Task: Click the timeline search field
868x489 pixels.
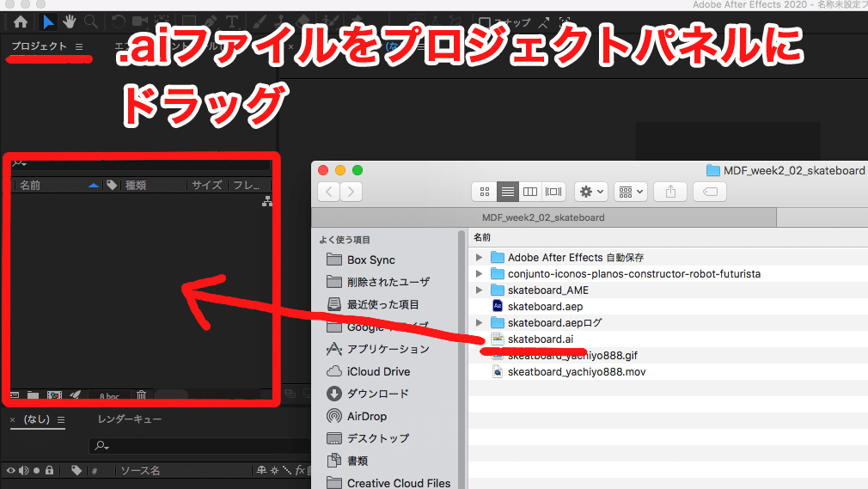Action: click(x=199, y=445)
